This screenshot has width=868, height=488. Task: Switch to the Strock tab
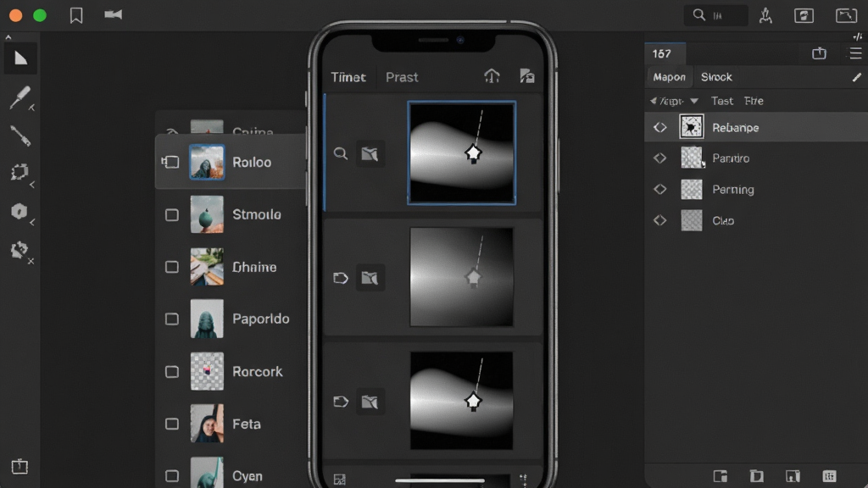(x=716, y=77)
